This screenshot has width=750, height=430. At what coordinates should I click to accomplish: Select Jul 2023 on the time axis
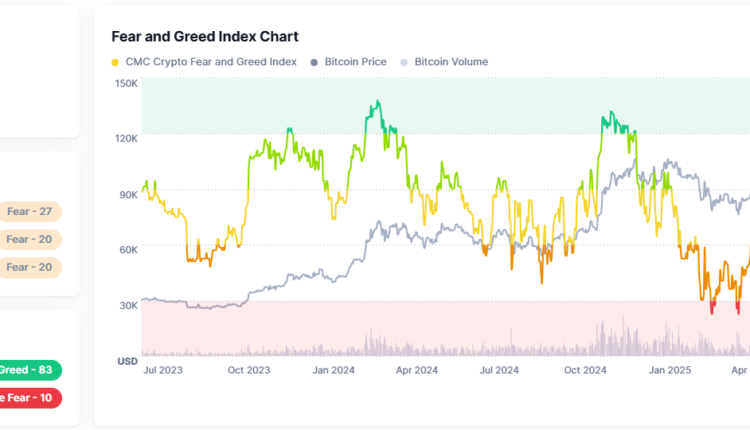click(x=164, y=370)
